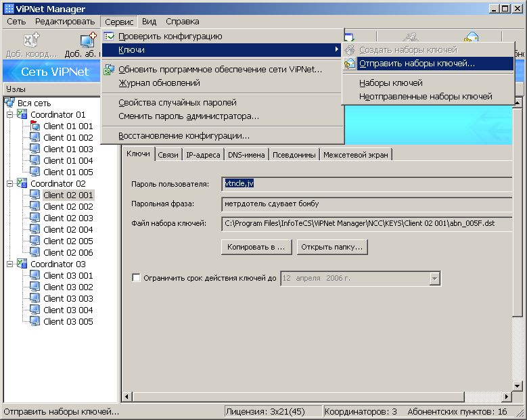Enable Ограничить срок действия ключей checkbox
527x420 pixels.
point(136,278)
